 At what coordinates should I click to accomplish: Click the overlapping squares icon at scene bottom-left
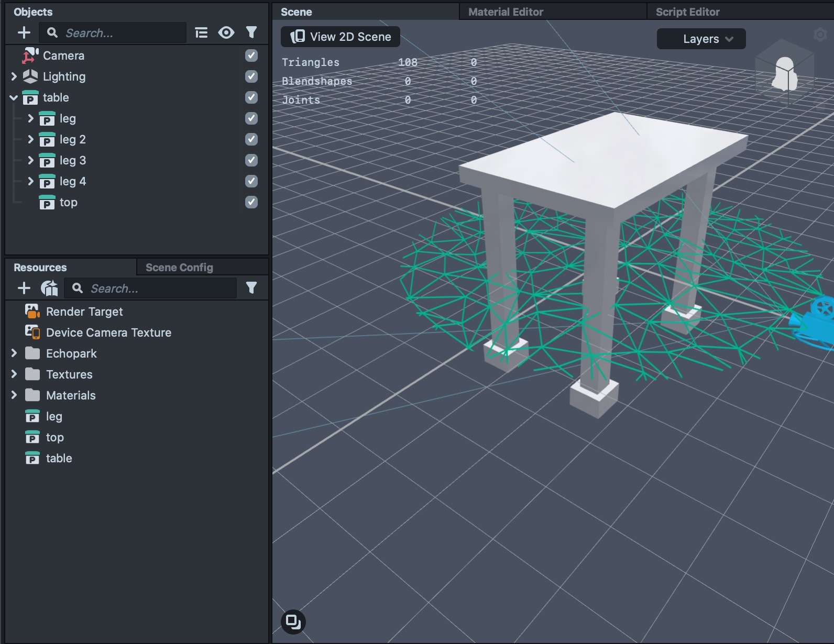tap(293, 621)
